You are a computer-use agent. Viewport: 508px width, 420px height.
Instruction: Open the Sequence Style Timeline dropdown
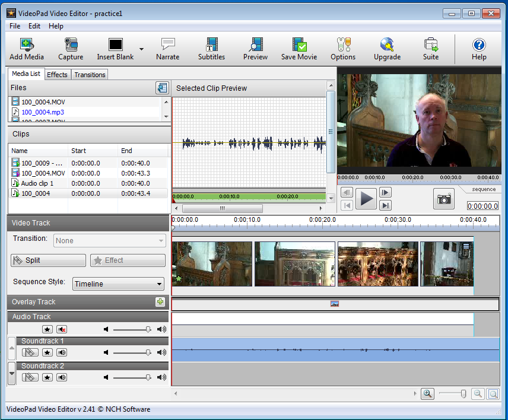118,284
